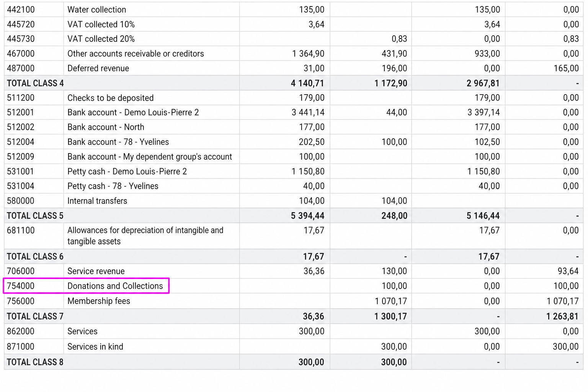Click account code "445730"

click(x=21, y=39)
